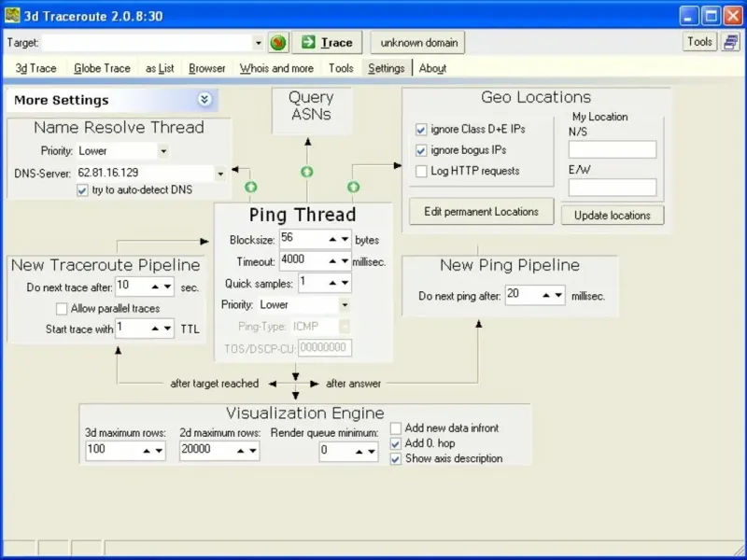747x560 pixels.
Task: Click the Tools button at top right
Action: coord(699,42)
